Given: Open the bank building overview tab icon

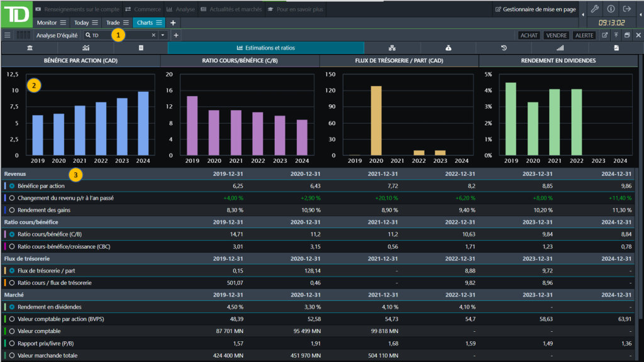Looking at the screenshot, I should coord(30,48).
